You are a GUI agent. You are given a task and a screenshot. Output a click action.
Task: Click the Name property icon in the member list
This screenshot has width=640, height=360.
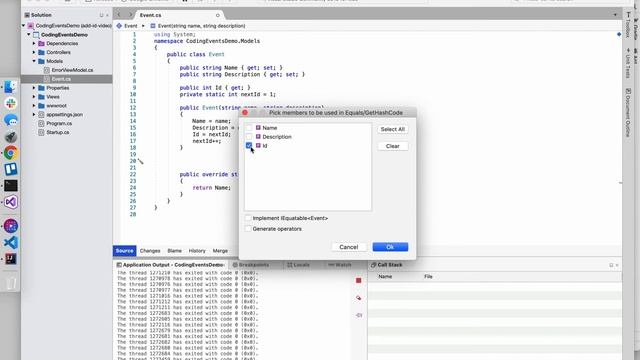click(x=258, y=128)
